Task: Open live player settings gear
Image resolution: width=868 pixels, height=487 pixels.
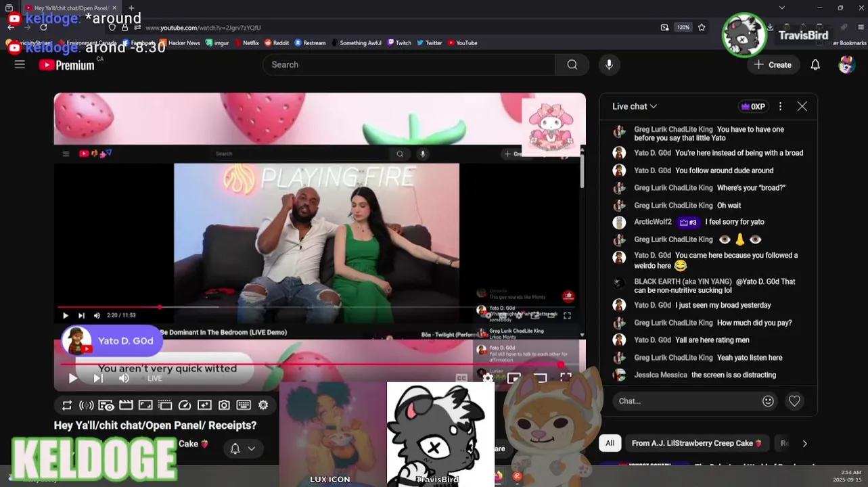Action: [x=488, y=378]
